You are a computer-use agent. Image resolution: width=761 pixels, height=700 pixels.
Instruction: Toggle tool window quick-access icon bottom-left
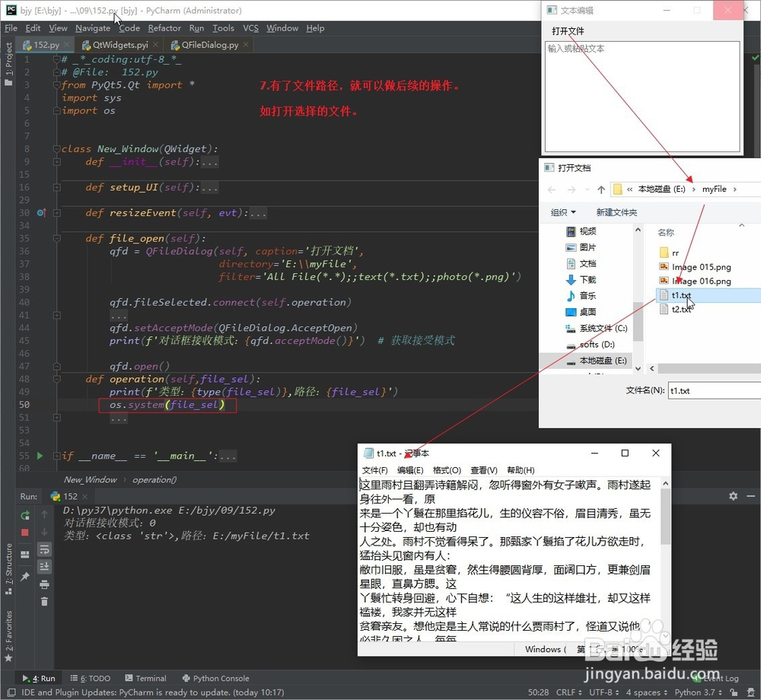tap(11, 692)
